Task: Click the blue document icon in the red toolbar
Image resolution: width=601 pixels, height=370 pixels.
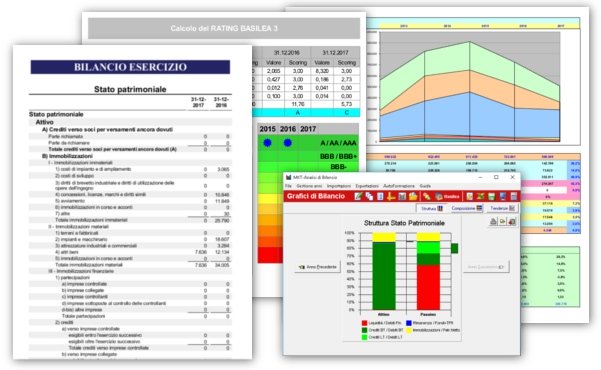Action: point(380,197)
